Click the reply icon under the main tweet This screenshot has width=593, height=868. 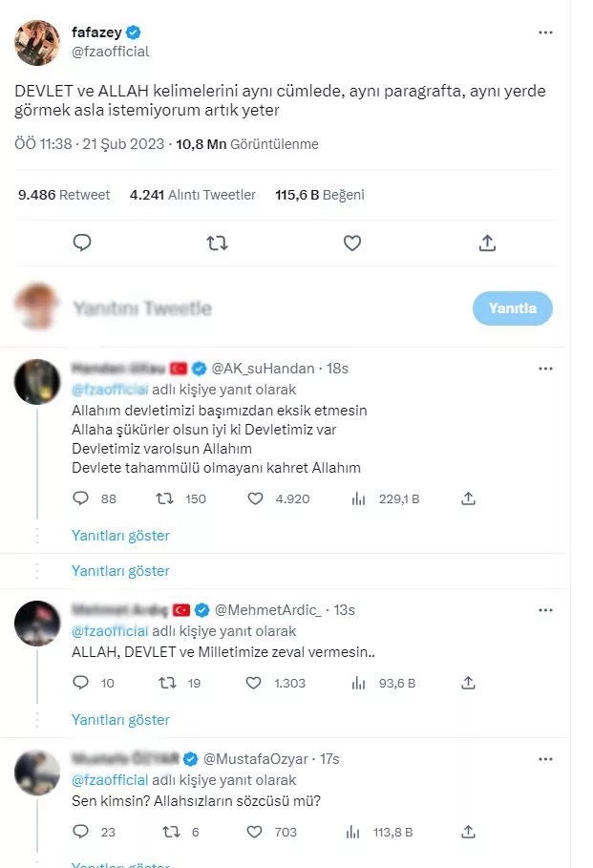[82, 243]
